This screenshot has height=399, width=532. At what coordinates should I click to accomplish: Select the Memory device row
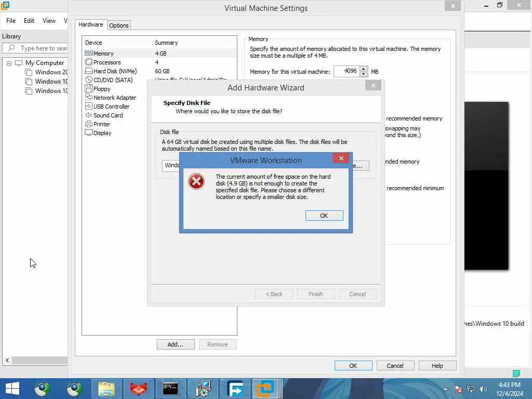pyautogui.click(x=159, y=54)
